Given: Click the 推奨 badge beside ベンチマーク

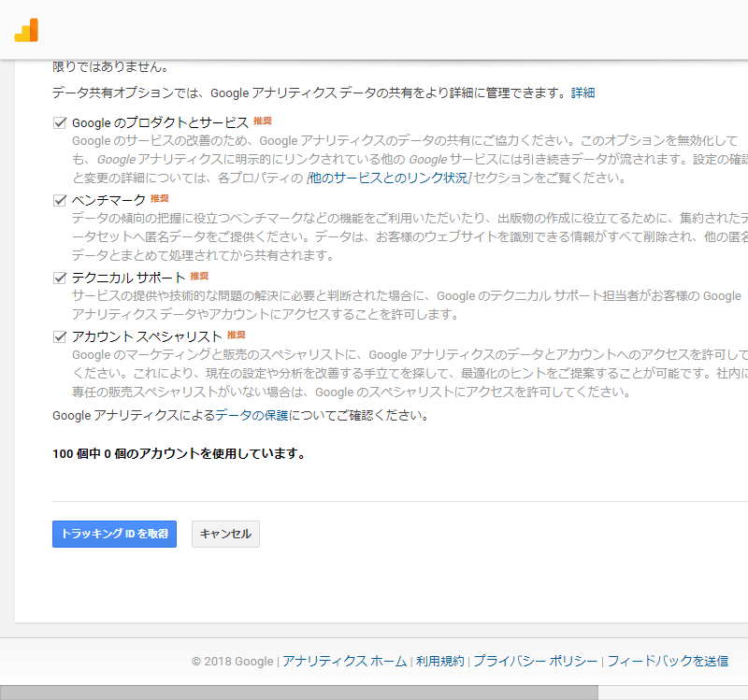Looking at the screenshot, I should coord(160,199).
